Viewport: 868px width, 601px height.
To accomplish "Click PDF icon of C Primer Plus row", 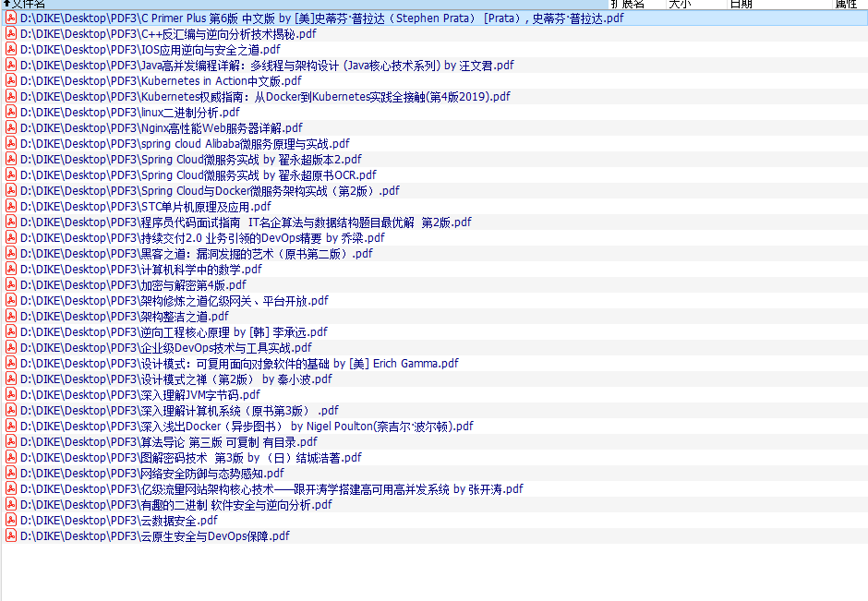I will (x=10, y=18).
